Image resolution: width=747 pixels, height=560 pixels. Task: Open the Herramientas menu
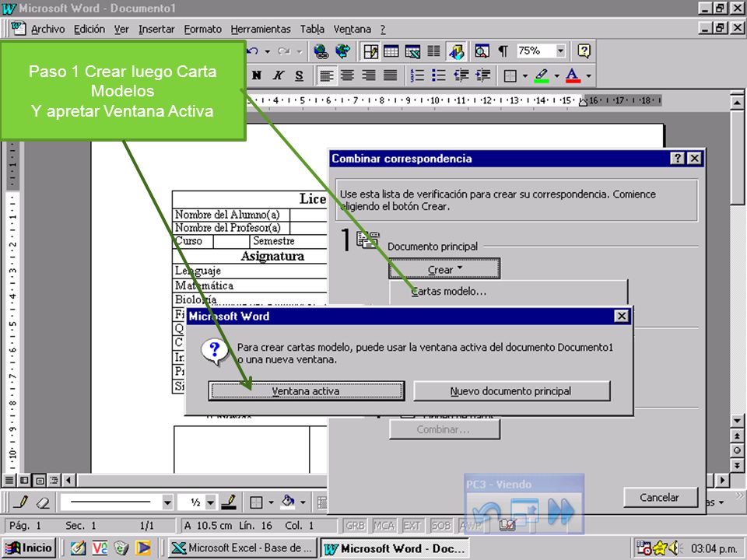[x=261, y=29]
